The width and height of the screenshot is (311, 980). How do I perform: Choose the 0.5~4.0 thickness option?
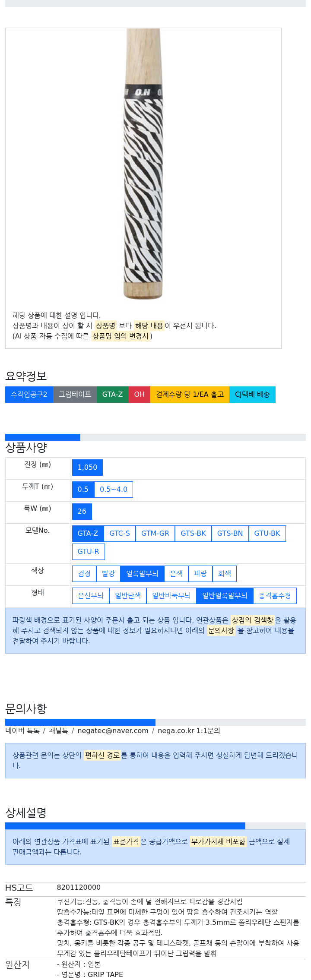[x=114, y=490]
